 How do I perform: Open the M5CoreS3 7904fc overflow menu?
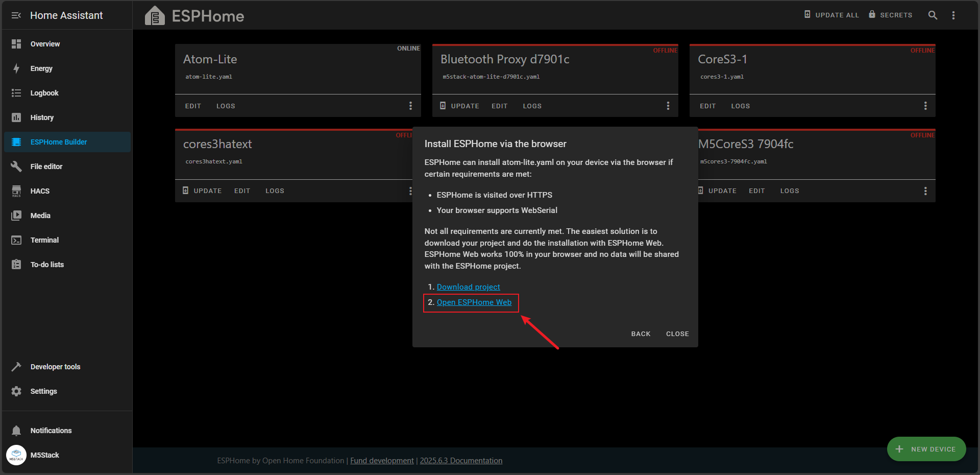[x=925, y=191]
